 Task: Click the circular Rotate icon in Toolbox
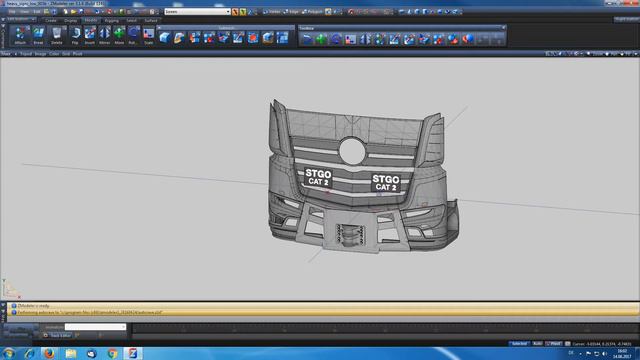tap(336, 39)
